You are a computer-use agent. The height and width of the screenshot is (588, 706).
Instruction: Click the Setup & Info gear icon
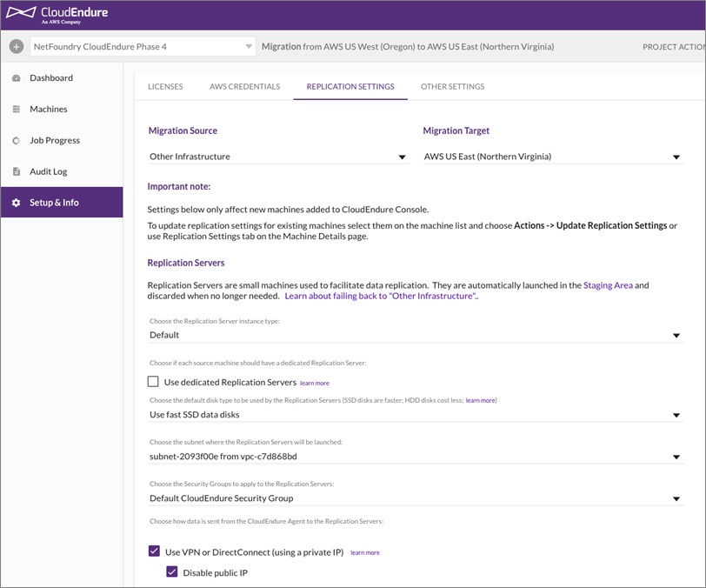17,203
